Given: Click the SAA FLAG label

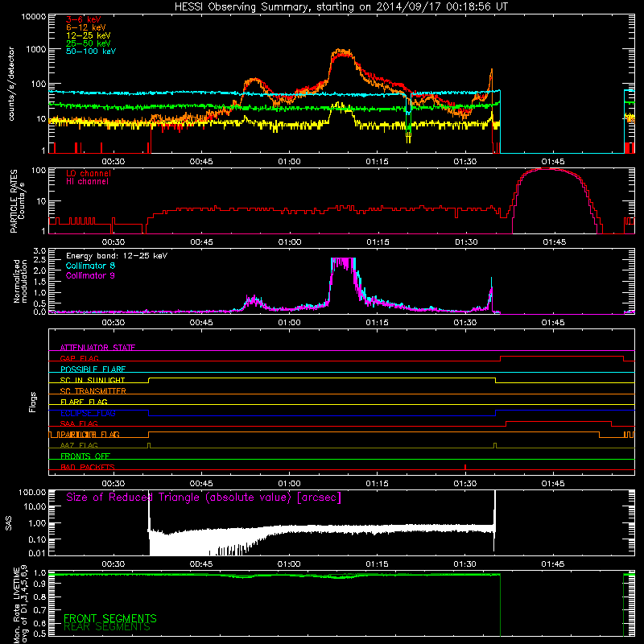Looking at the screenshot, I should pyautogui.click(x=79, y=423).
